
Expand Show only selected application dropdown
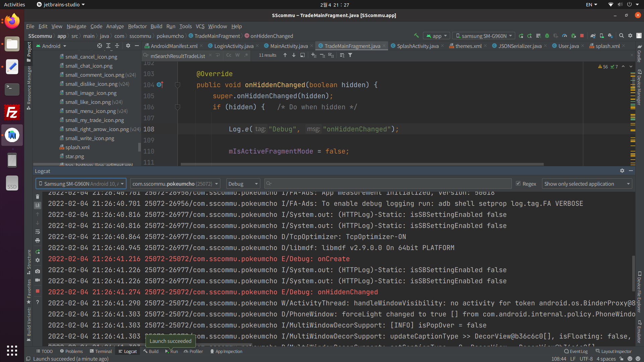pyautogui.click(x=587, y=184)
